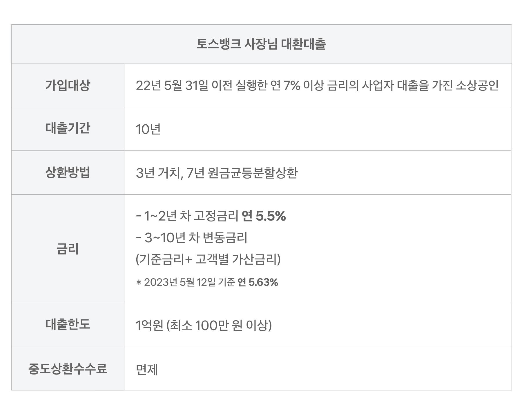Screen dimensions: 522x420
Task: Click the 1억원 loan limit value
Action: [150, 325]
